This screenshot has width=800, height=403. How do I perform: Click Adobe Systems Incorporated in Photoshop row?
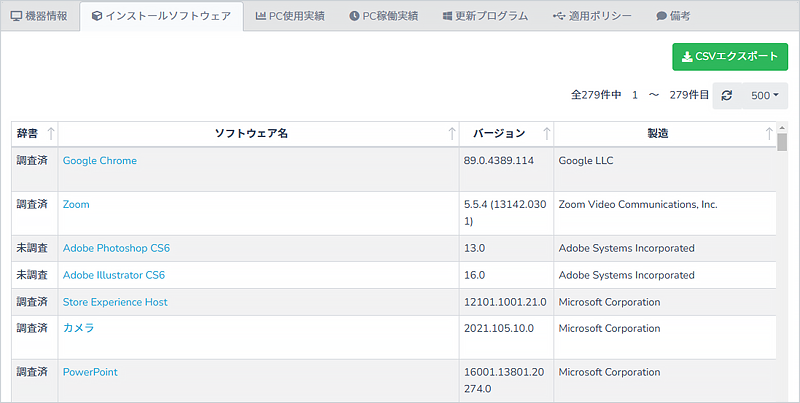[x=627, y=248]
